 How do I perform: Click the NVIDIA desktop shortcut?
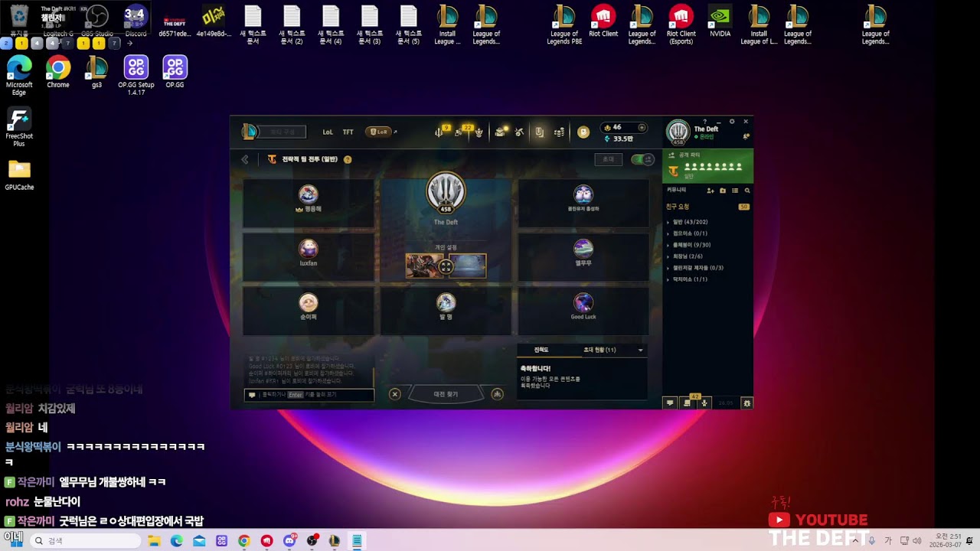point(720,21)
